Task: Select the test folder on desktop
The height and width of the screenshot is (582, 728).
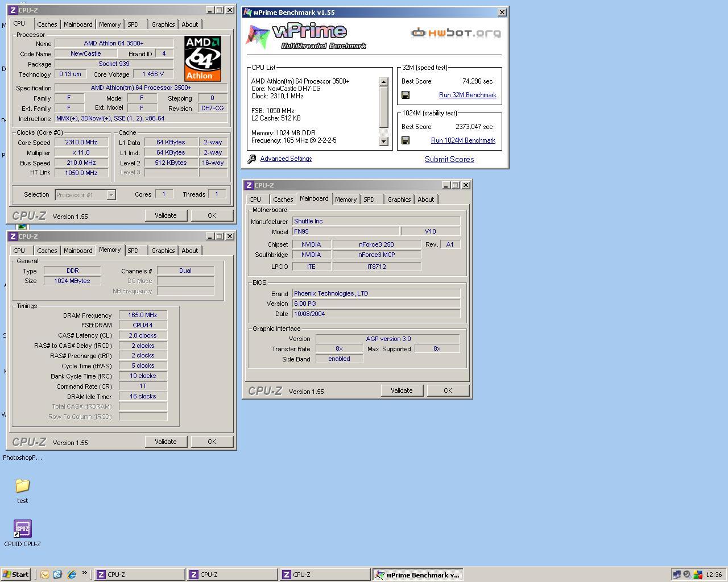Action: pos(22,490)
